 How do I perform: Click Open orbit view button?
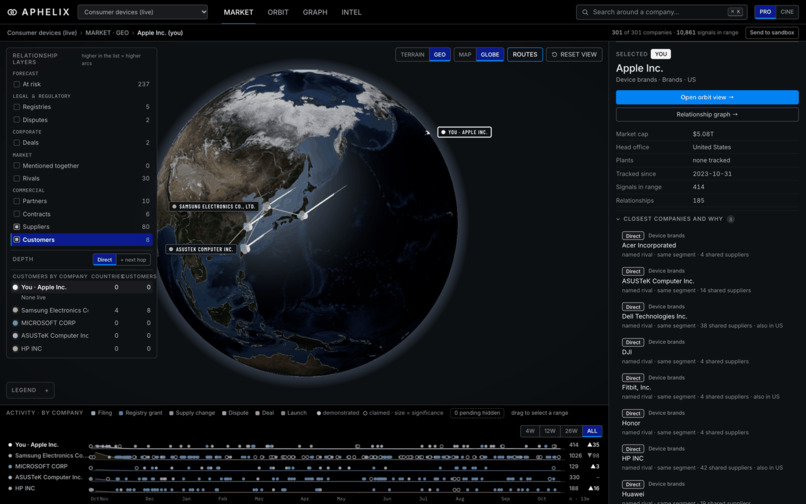(707, 97)
